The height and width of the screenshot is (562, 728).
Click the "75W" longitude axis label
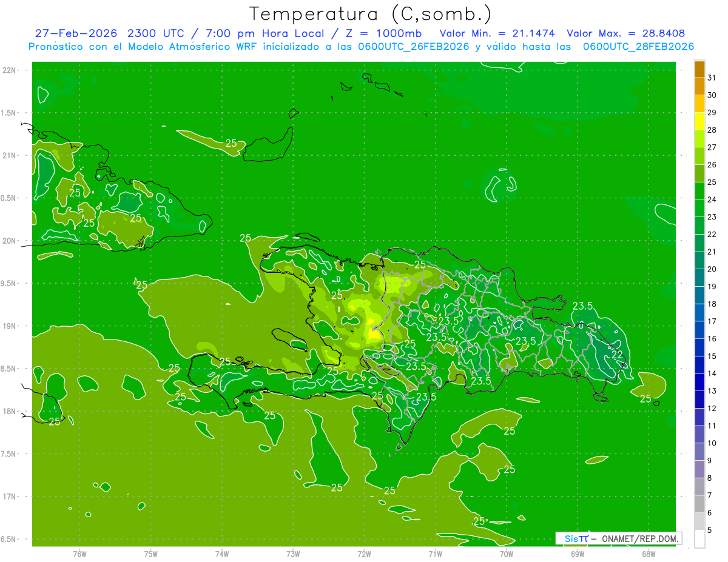(151, 554)
